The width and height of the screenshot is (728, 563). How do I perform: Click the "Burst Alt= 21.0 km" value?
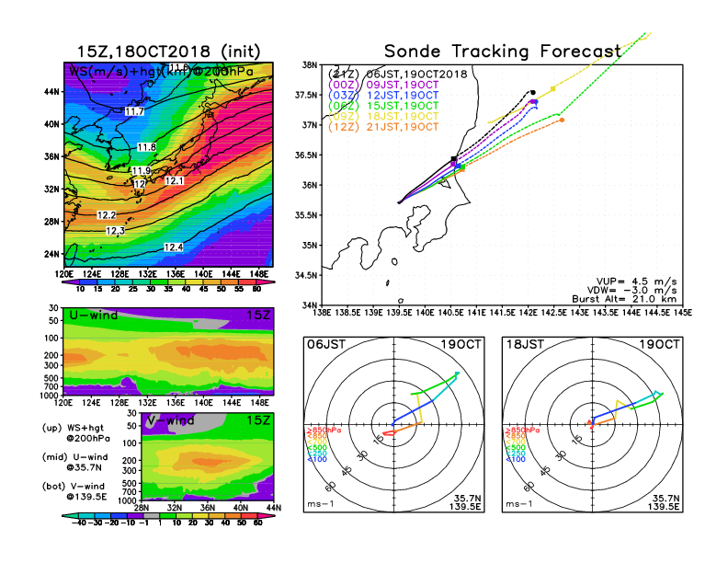pyautogui.click(x=624, y=299)
